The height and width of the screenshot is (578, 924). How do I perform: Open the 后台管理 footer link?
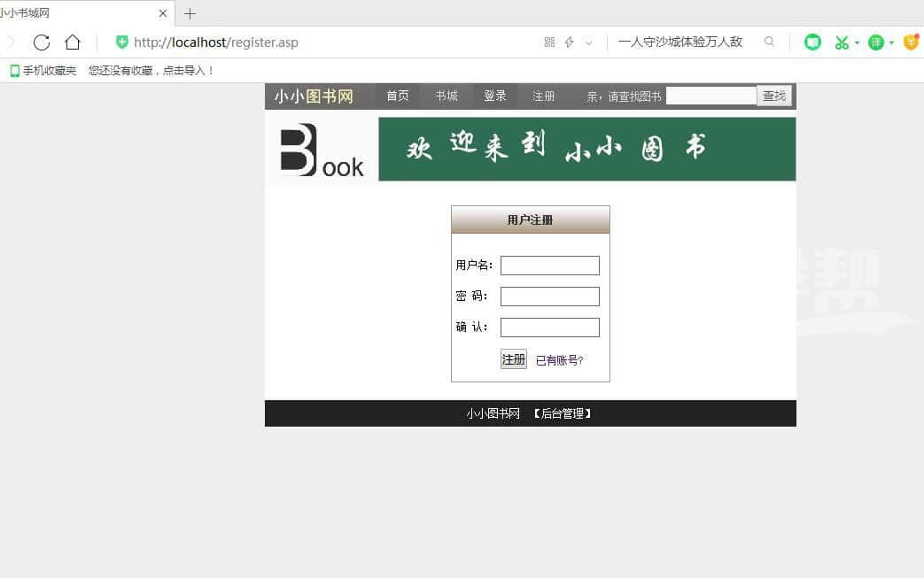[563, 413]
